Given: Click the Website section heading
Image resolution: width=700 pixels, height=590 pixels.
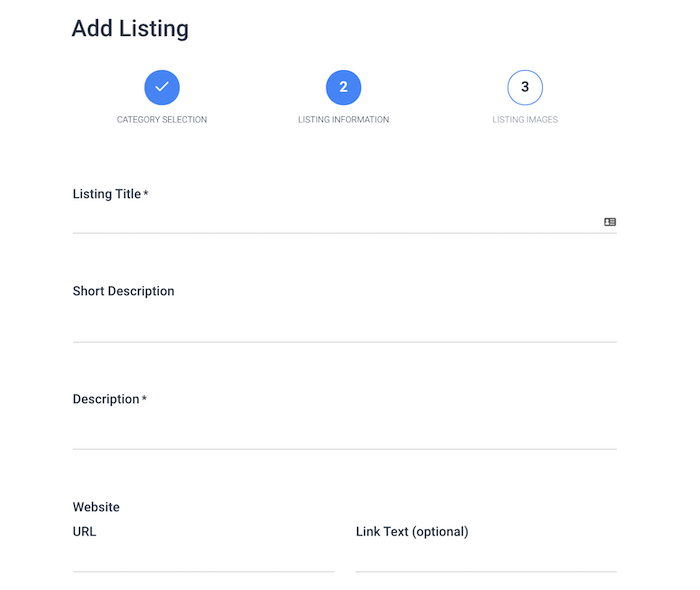Looking at the screenshot, I should tap(96, 507).
